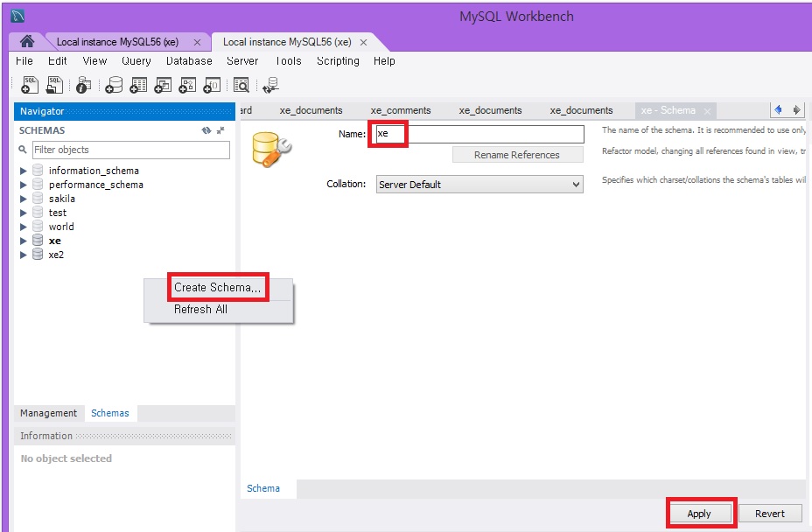The width and height of the screenshot is (812, 532).
Task: Open a SQL script file
Action: click(53, 85)
